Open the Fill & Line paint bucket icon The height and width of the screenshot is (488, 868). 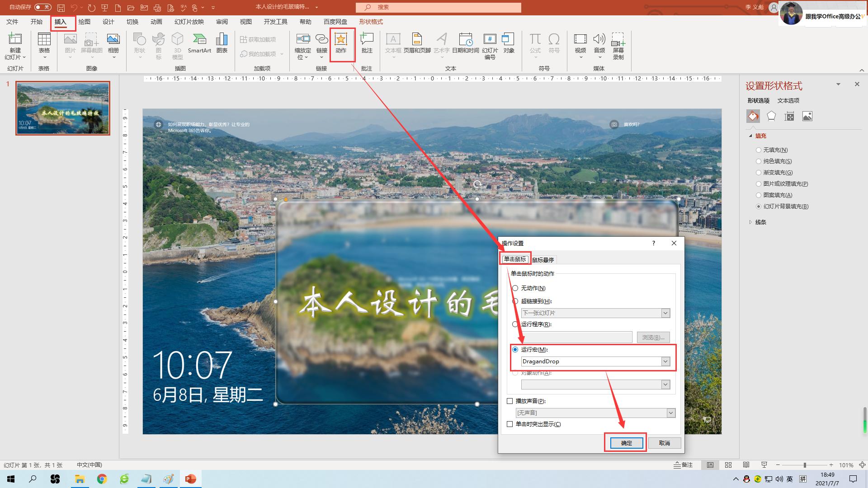click(x=753, y=116)
